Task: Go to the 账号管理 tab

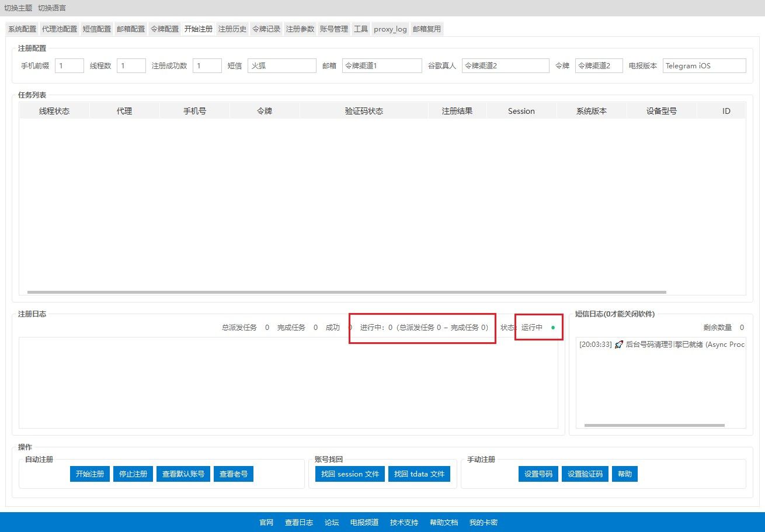Action: pyautogui.click(x=334, y=29)
